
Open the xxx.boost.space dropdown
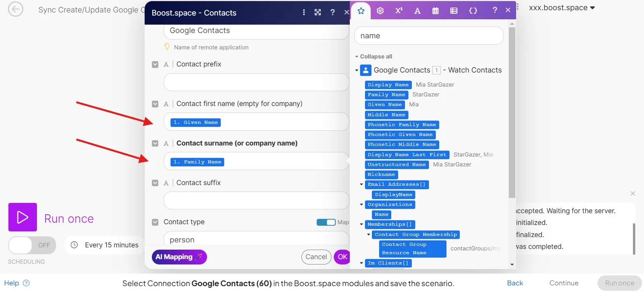[x=562, y=8]
